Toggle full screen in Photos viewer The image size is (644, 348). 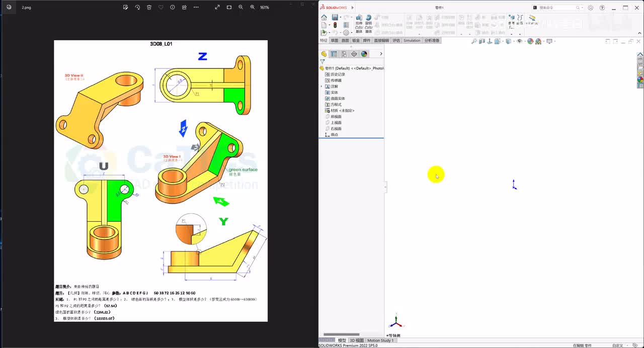[217, 8]
